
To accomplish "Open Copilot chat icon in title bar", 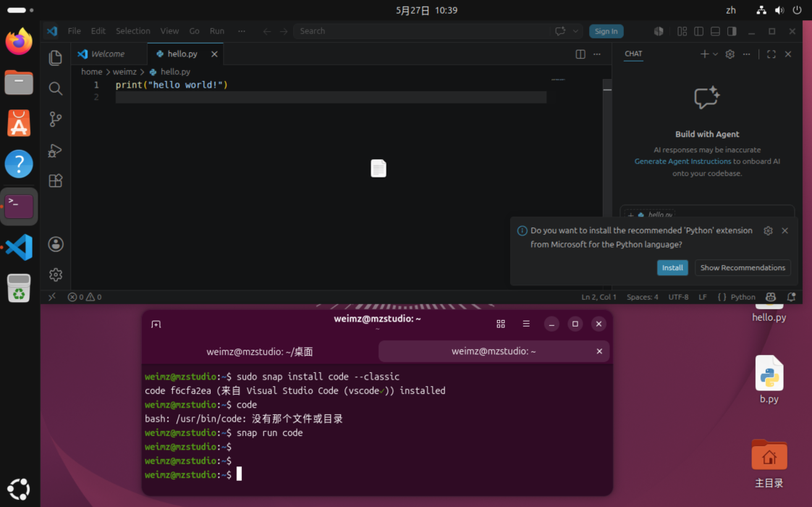I will point(560,31).
